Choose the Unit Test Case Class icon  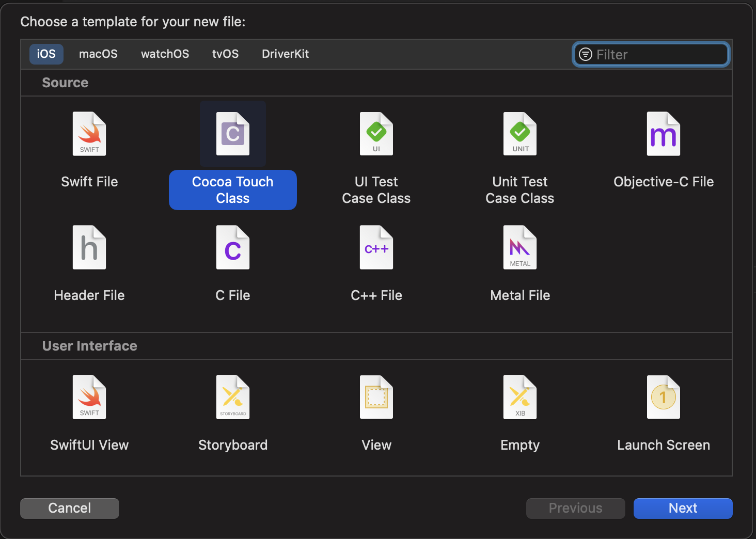click(x=520, y=134)
